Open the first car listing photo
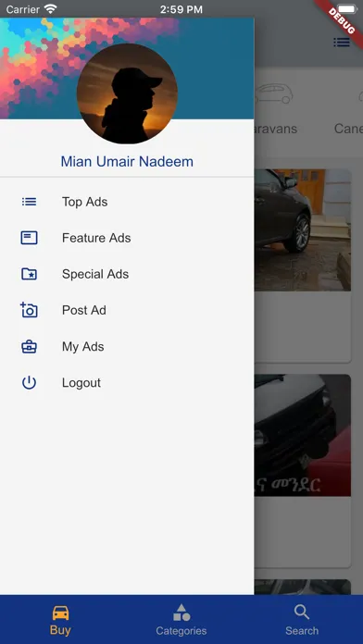This screenshot has width=363, height=644. coord(303,230)
